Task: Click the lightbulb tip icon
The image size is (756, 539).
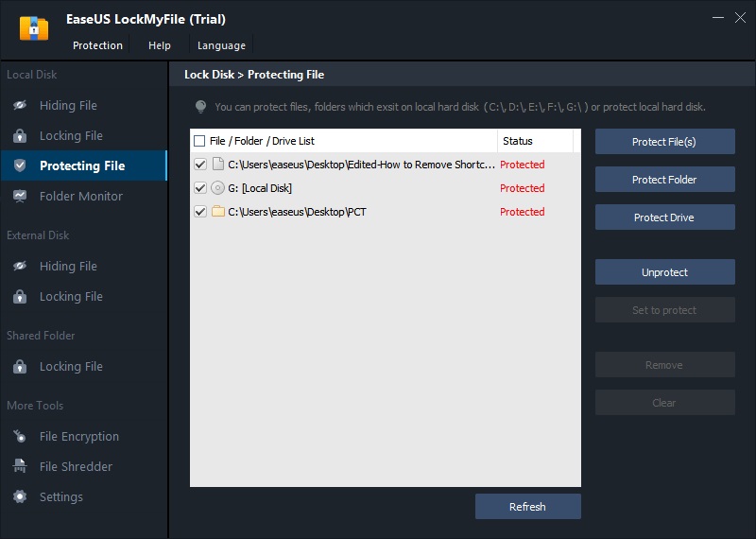Action: [x=200, y=107]
